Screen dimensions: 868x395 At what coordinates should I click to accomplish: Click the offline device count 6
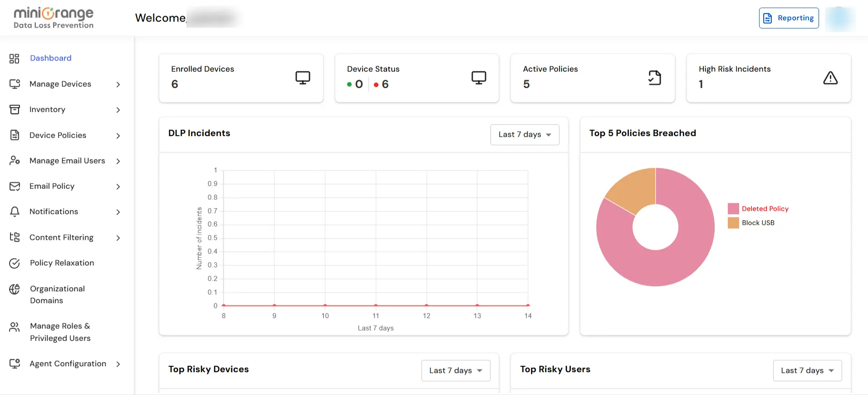click(x=385, y=84)
